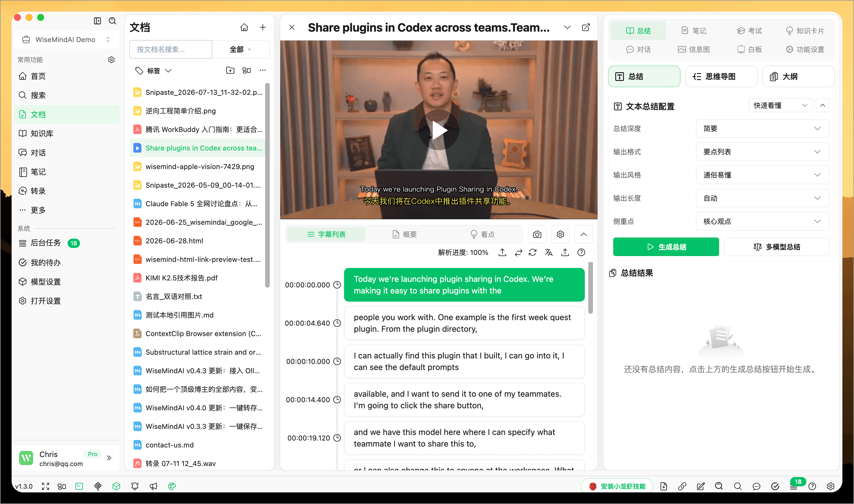
Task: Open 模型设置 in the sidebar
Action: (67, 282)
